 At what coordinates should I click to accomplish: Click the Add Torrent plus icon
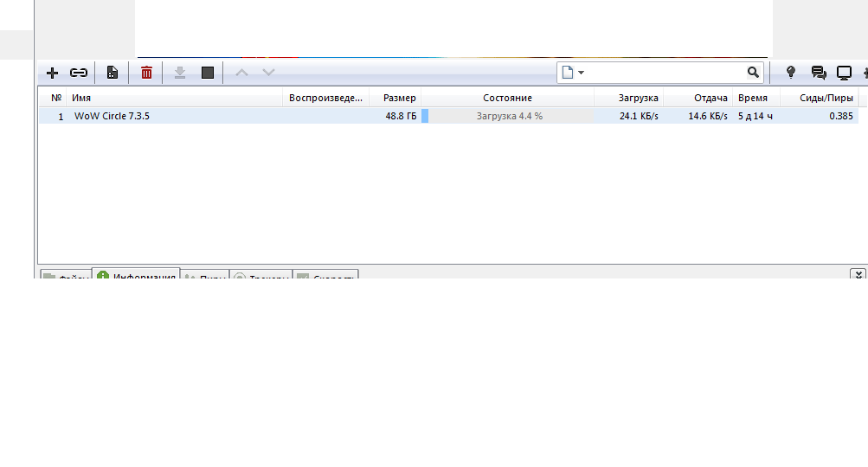pyautogui.click(x=52, y=73)
